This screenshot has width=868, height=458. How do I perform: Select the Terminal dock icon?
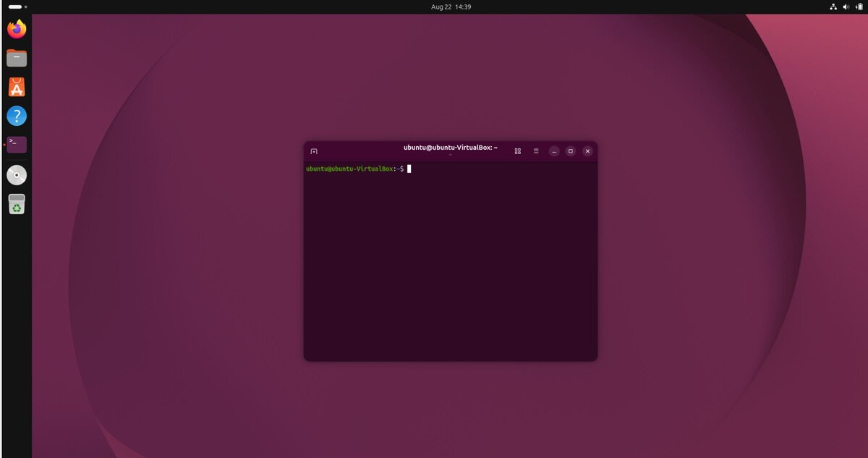17,145
